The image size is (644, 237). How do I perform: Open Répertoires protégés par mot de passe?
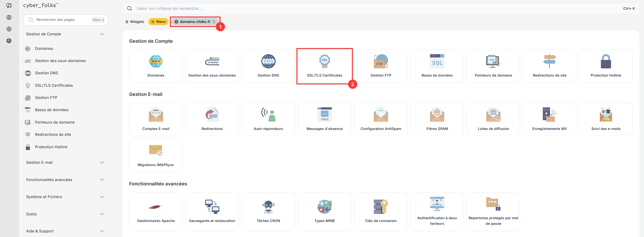click(493, 212)
